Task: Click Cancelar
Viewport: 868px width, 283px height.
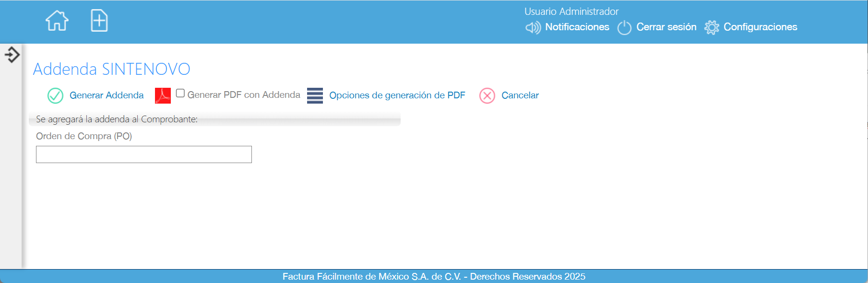Action: 520,95
